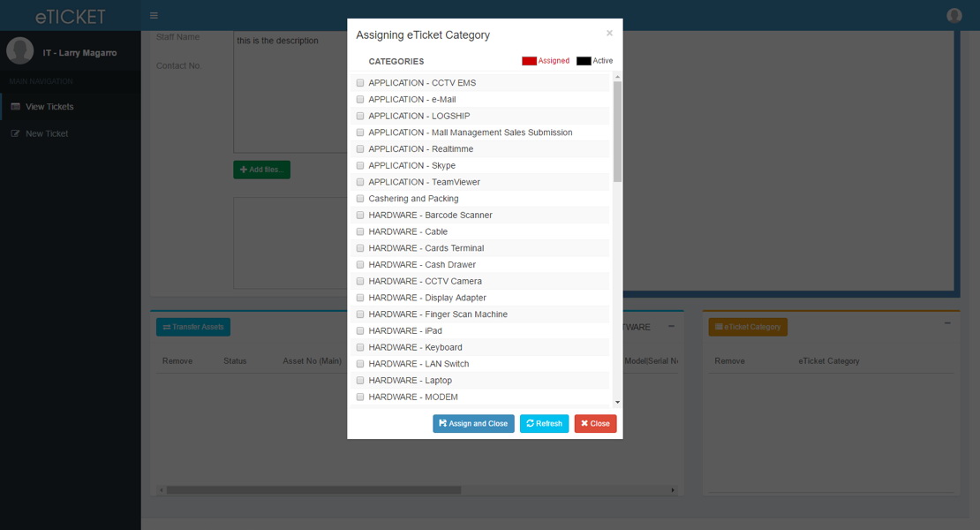Click the red Close button in the dialog
Viewport: 980px width, 530px height.
point(595,423)
